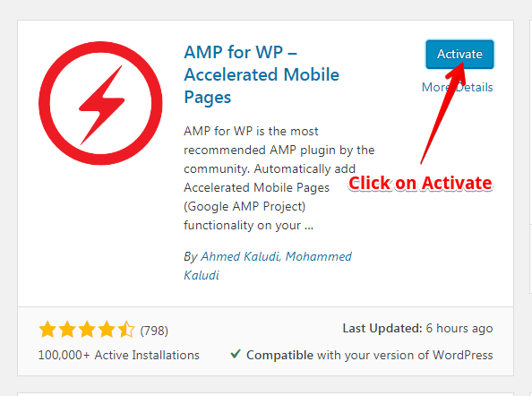The width and height of the screenshot is (532, 396).
Task: Click the (798) ratings count
Action: point(154,331)
